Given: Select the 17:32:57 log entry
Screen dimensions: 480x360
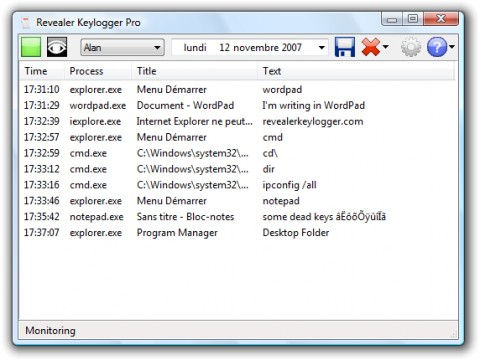Looking at the screenshot, I should (238, 137).
